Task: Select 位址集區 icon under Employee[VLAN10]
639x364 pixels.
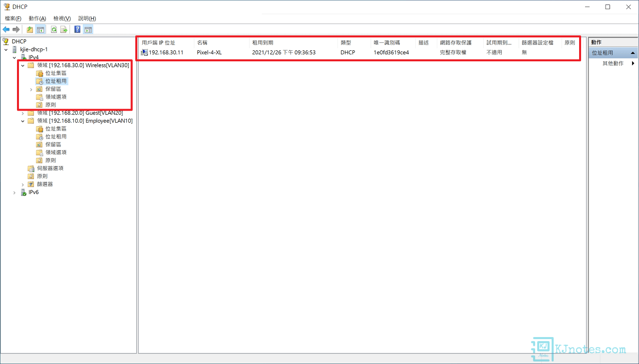Action: tap(39, 129)
